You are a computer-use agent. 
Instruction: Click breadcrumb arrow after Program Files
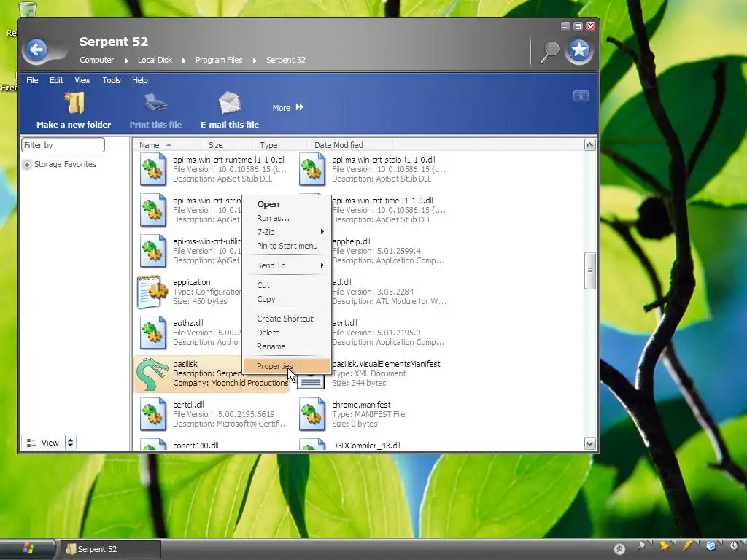pos(255,61)
